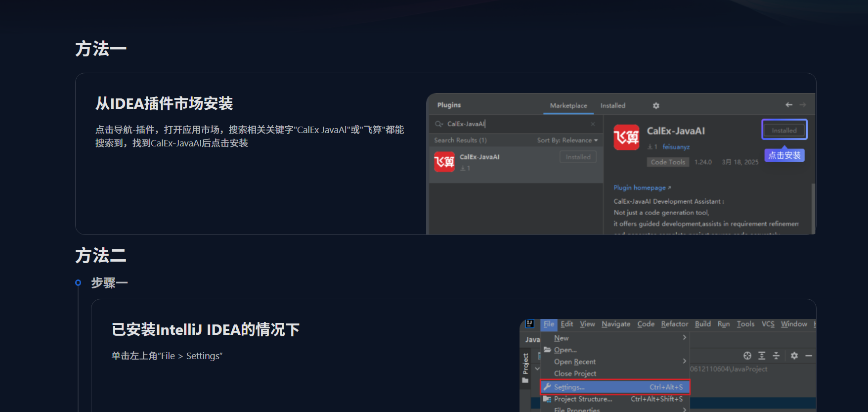The height and width of the screenshot is (412, 868).
Task: Expand the File Properties submenu
Action: pyautogui.click(x=685, y=410)
